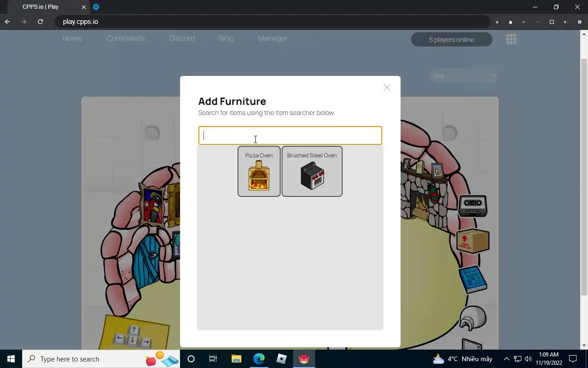Open the network status tray icon
The width and height of the screenshot is (588, 368).
[x=518, y=359]
